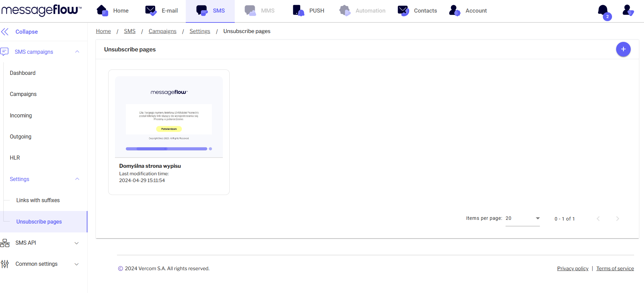The width and height of the screenshot is (644, 293).
Task: Click the Home house icon in navbar
Action: point(102,11)
